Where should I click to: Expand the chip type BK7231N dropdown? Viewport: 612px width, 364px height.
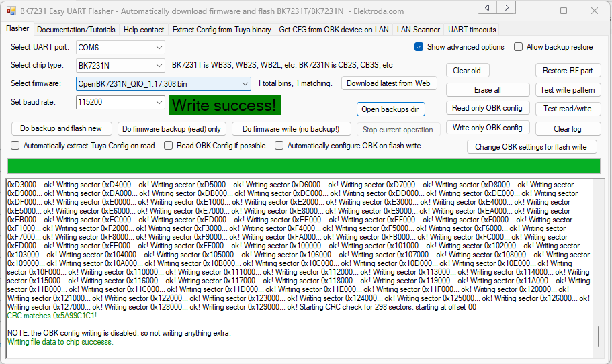pos(159,66)
